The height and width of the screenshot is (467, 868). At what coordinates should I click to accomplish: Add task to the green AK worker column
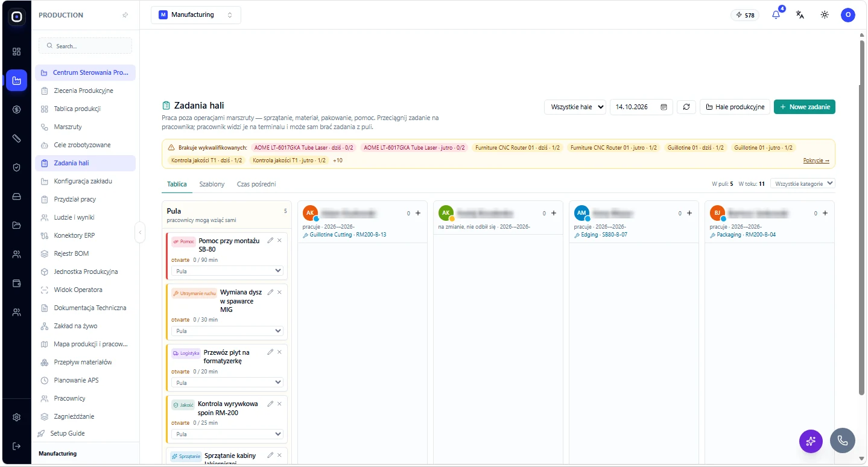[554, 213]
